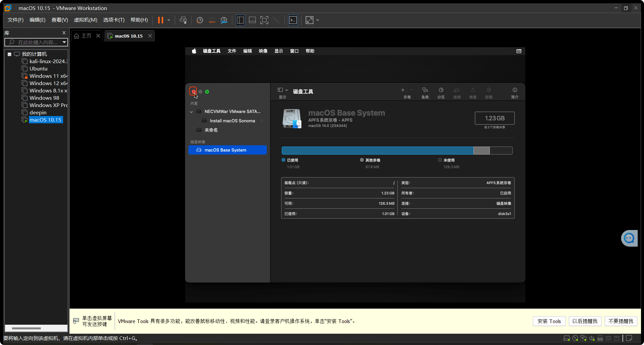Collapse the NECVMWar VMware SATA device tree
The height and width of the screenshot is (345, 644).
point(191,111)
